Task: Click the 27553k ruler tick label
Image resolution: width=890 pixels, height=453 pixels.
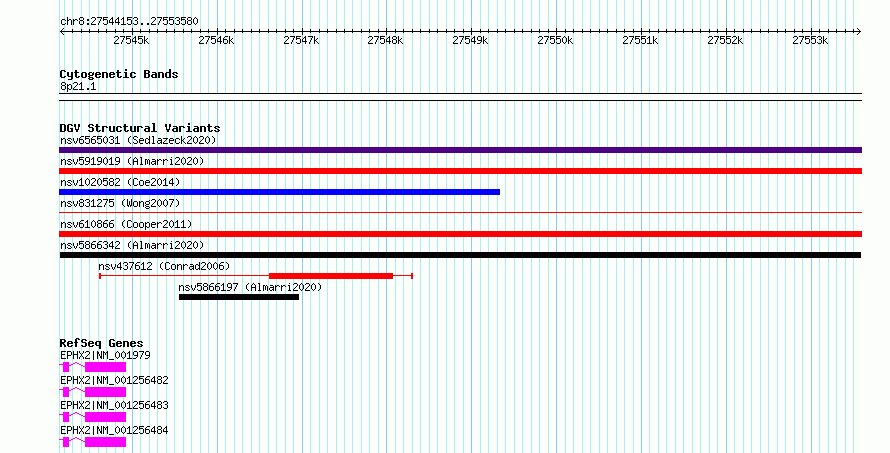Action: 811,40
